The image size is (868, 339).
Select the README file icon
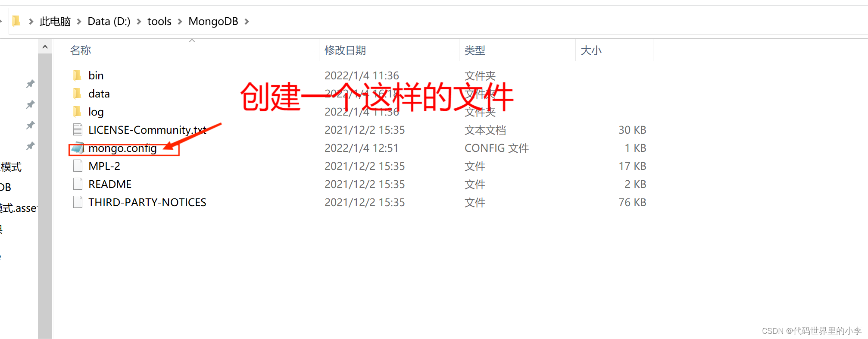(x=78, y=184)
